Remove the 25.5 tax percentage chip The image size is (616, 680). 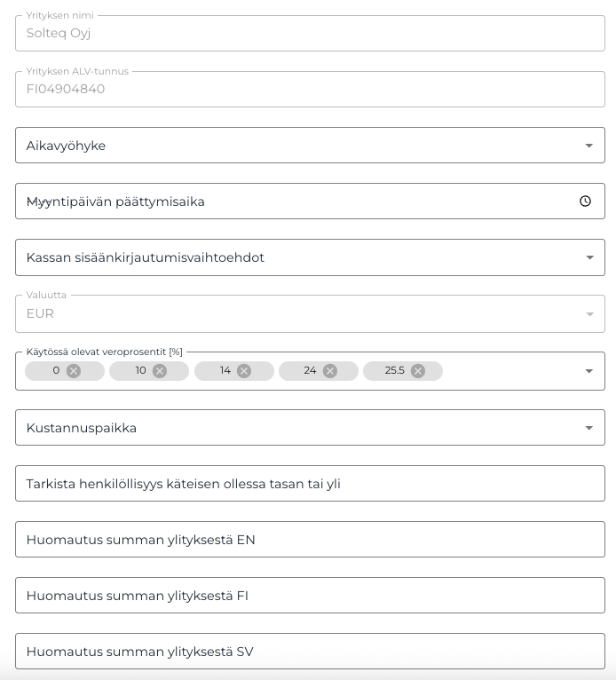click(x=418, y=371)
